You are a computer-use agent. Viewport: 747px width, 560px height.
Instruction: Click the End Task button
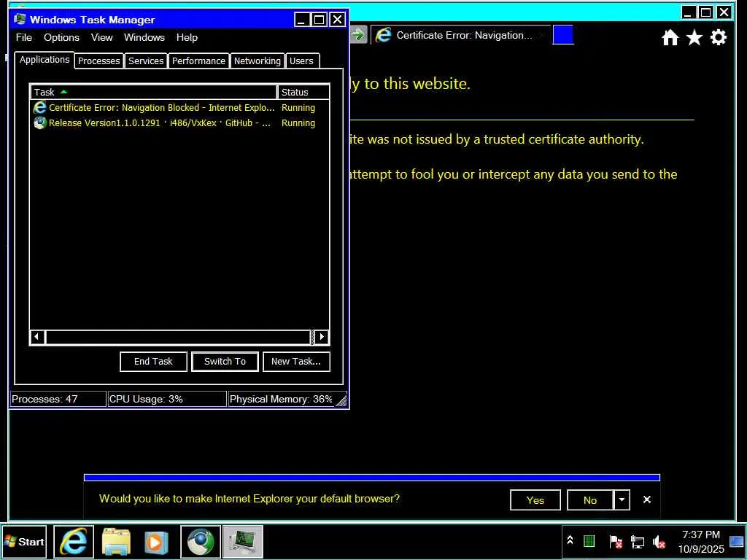coord(153,362)
